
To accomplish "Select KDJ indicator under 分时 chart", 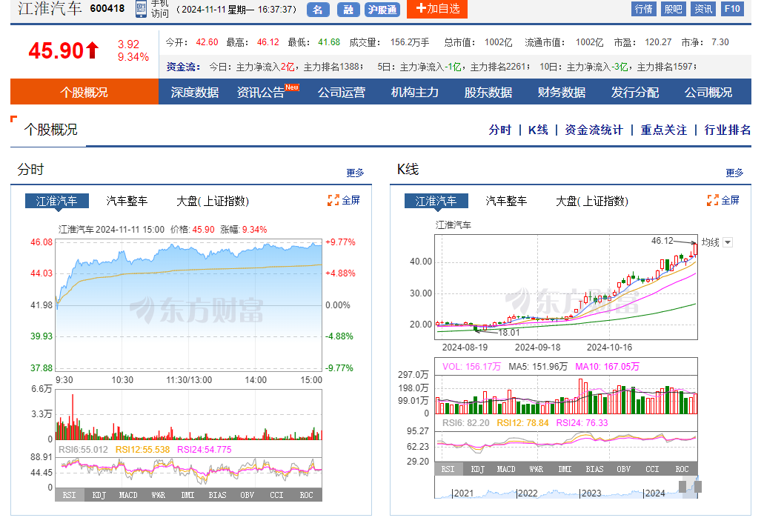I will 99,495.
